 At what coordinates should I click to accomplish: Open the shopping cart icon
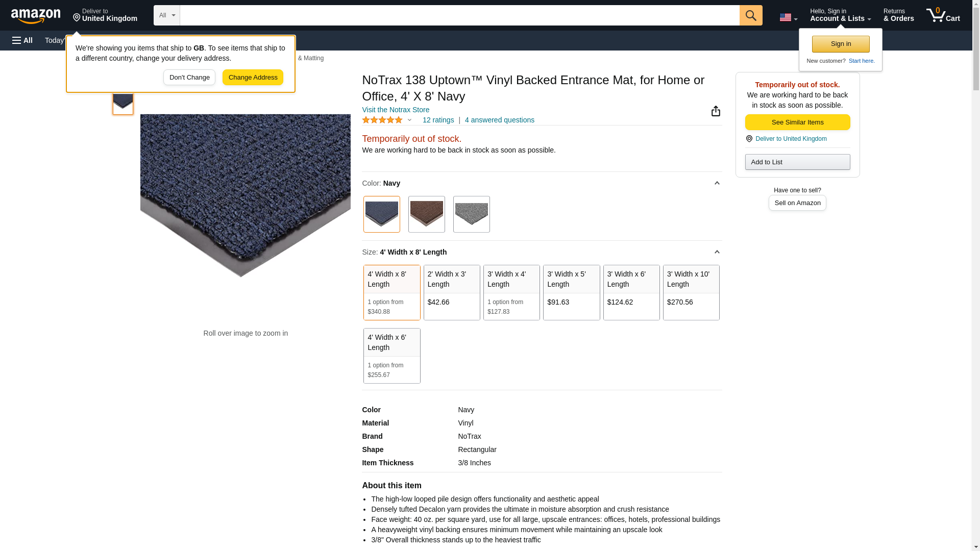(943, 15)
